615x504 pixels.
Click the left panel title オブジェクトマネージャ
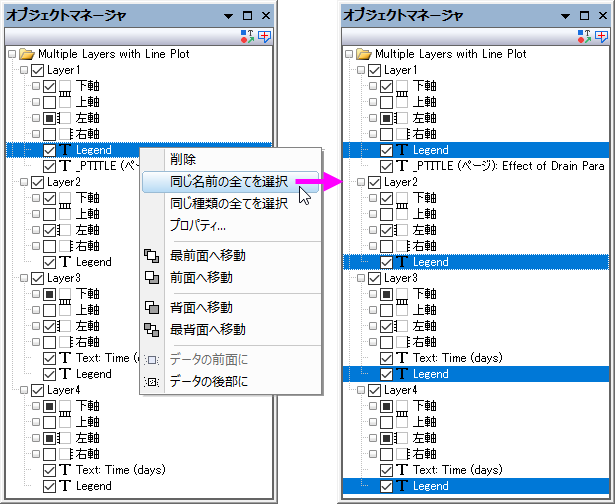[66, 15]
